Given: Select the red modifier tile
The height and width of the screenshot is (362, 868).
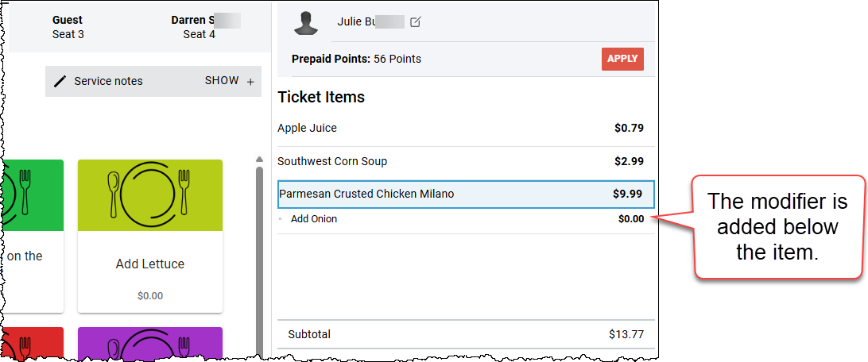Looking at the screenshot, I should (x=33, y=343).
